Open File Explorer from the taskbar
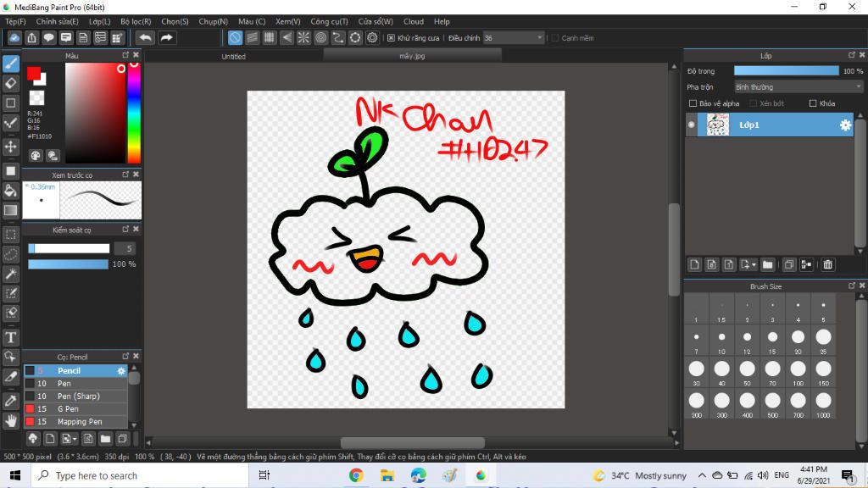Image resolution: width=868 pixels, height=488 pixels. tap(387, 475)
